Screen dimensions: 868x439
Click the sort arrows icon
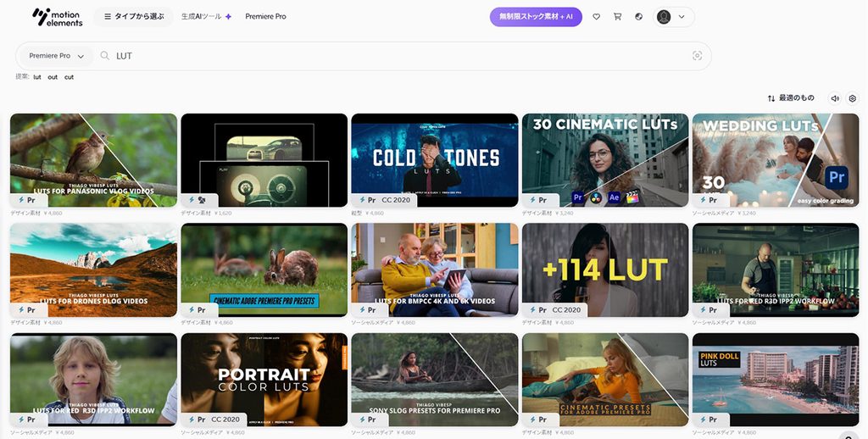[771, 98]
